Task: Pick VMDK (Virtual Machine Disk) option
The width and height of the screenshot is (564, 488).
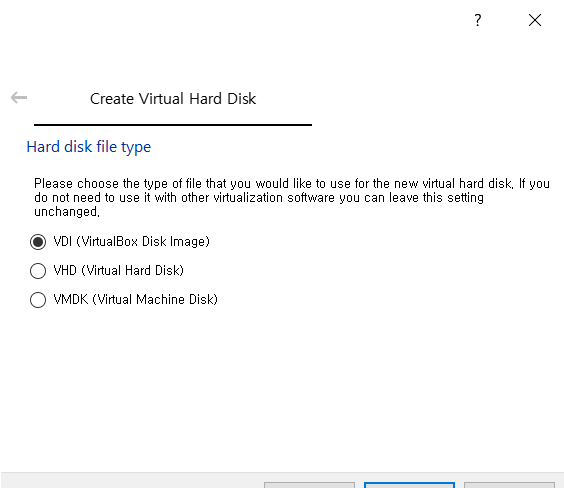Action: (124, 300)
